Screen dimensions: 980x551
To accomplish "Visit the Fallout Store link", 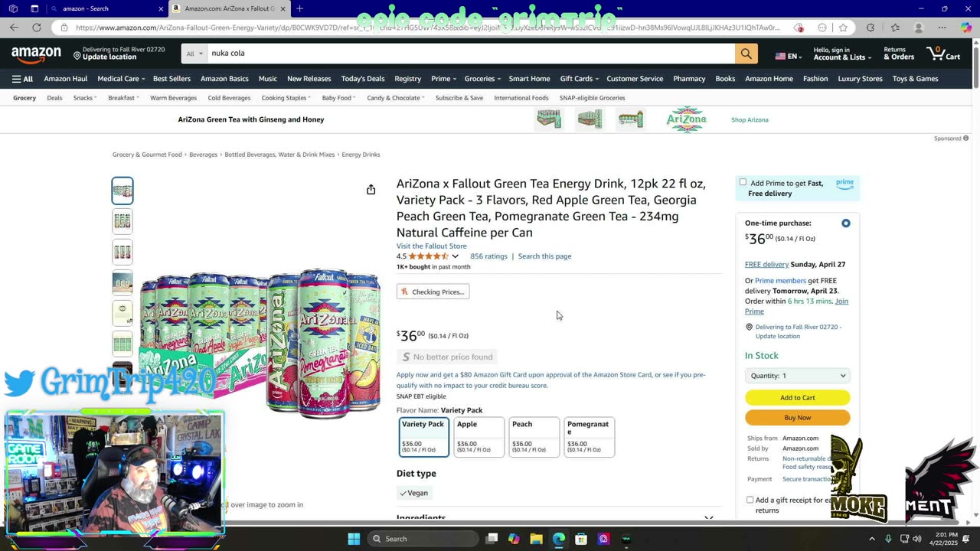I will click(x=431, y=246).
